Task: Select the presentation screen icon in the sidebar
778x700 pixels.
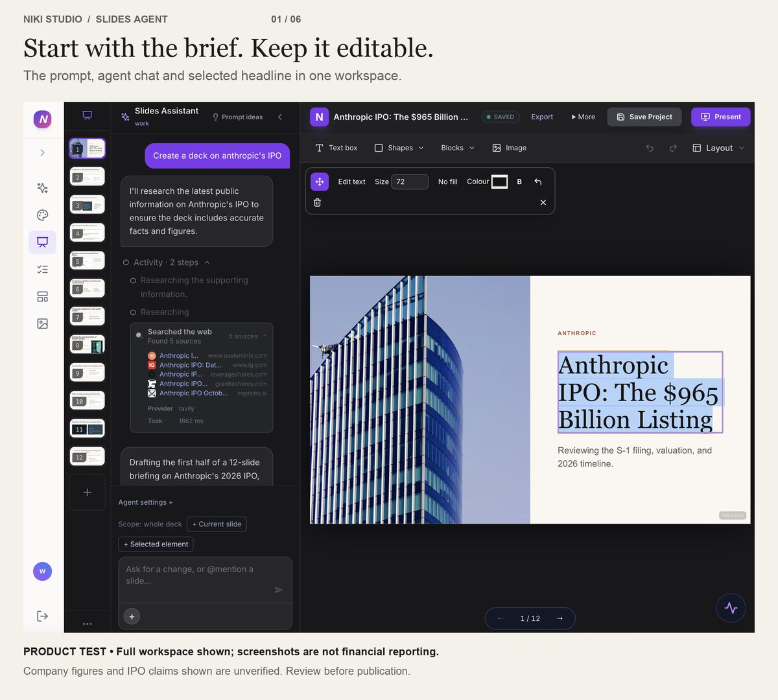Action: click(42, 242)
